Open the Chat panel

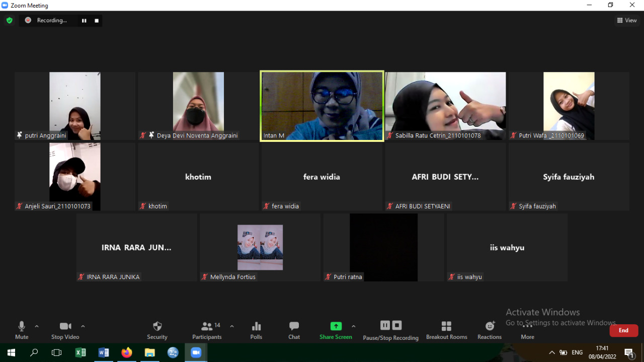[294, 331]
